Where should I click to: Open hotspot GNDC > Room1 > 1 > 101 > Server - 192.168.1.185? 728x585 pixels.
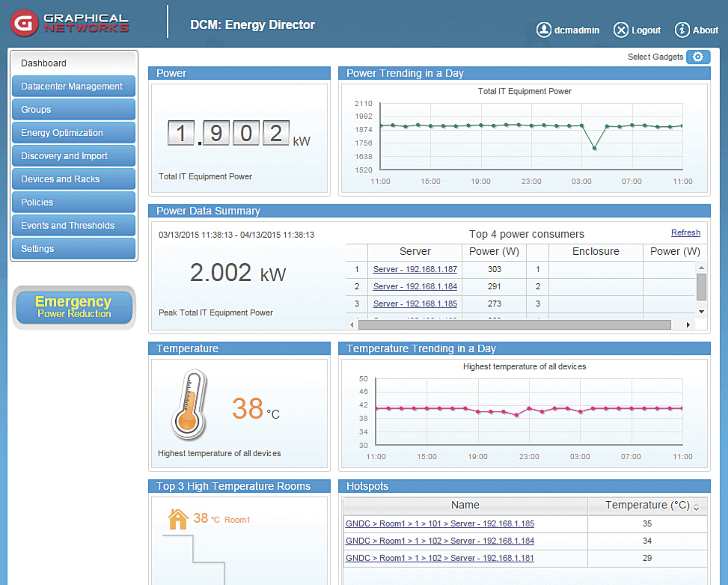440,524
